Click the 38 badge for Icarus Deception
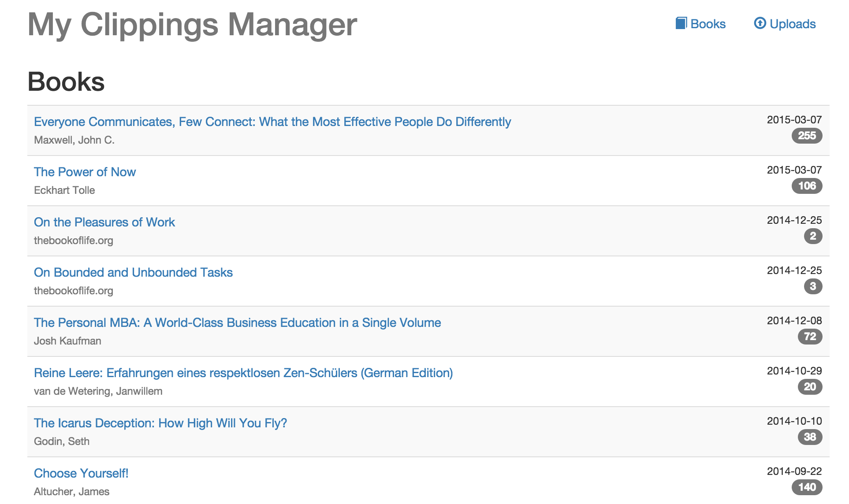 point(810,437)
